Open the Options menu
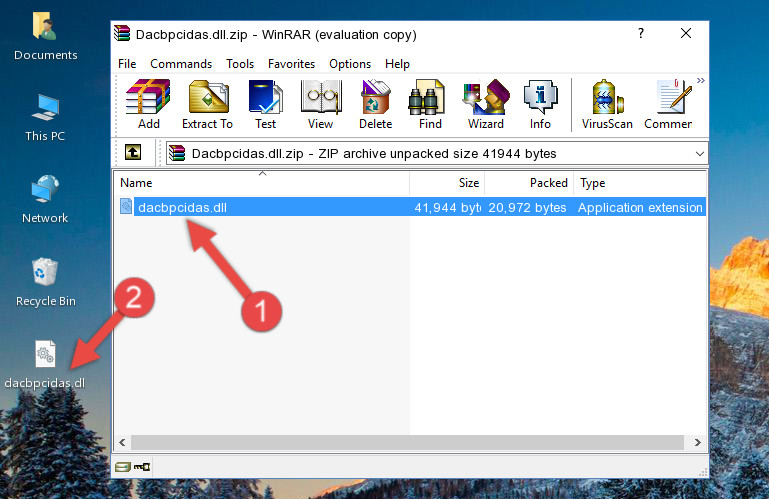 [350, 64]
